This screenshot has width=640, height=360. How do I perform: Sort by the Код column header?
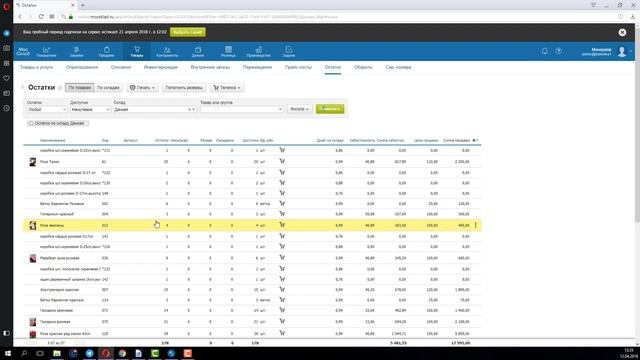point(105,140)
